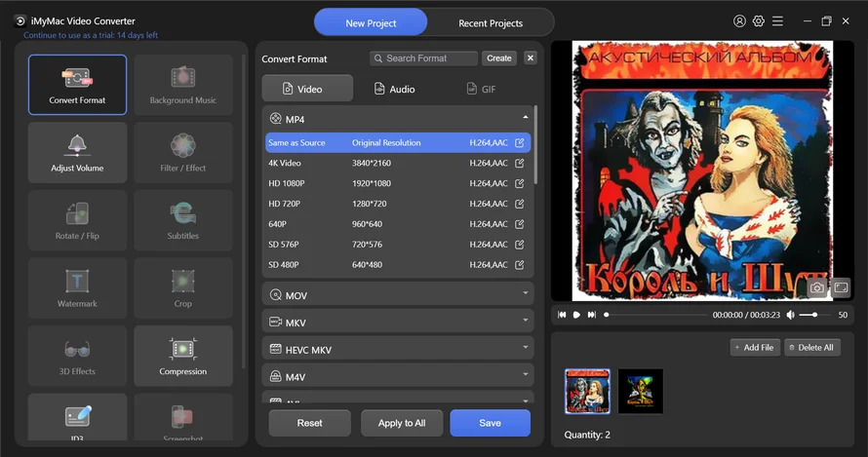Image resolution: width=868 pixels, height=457 pixels.
Task: Click the Search Format field
Action: click(423, 58)
